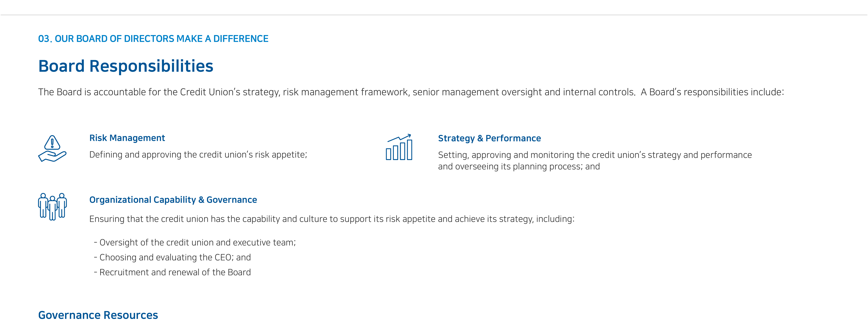Select the Risk Management heading

pos(127,138)
